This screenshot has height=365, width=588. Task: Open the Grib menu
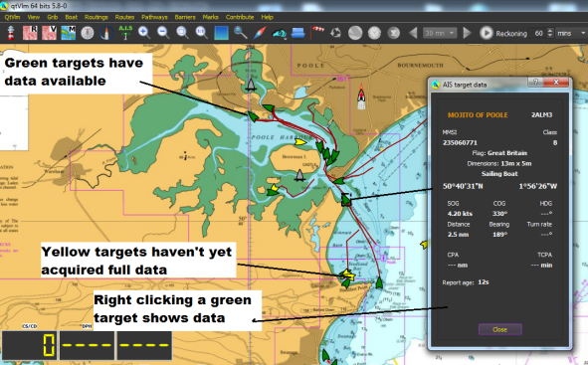click(x=52, y=17)
